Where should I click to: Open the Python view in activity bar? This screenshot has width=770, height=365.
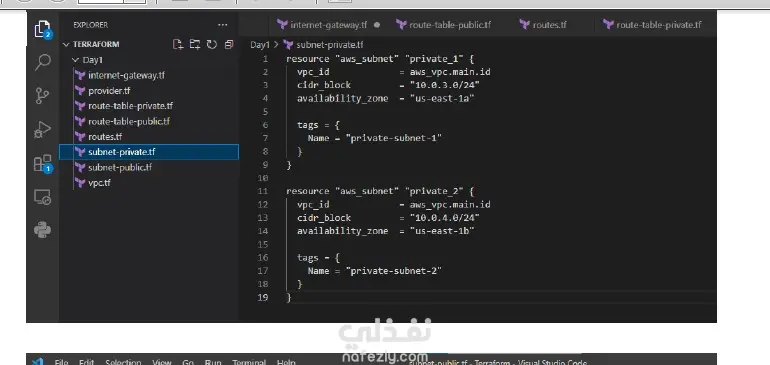click(x=43, y=230)
